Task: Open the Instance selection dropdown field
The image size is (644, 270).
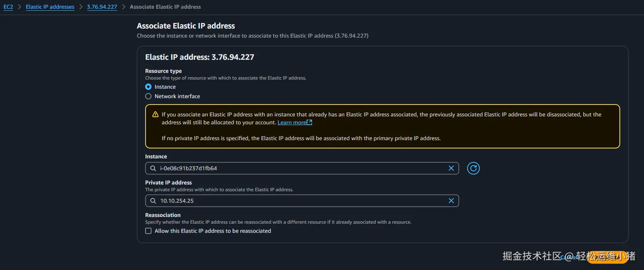Action: (x=301, y=168)
